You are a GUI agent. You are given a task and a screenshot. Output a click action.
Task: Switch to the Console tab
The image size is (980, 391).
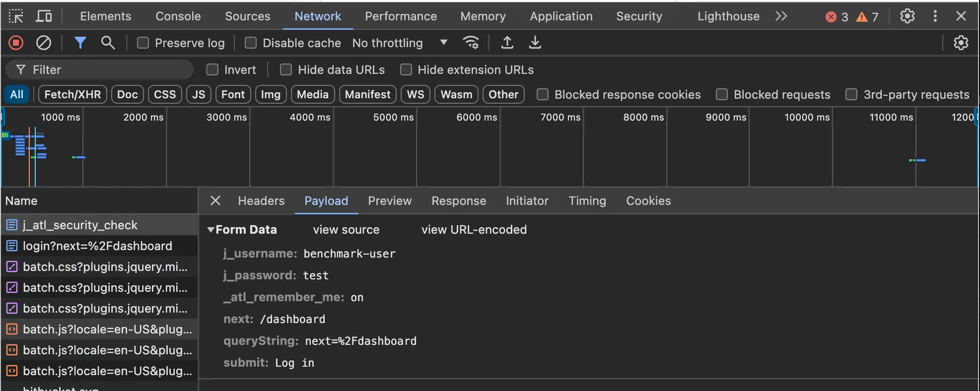click(178, 16)
